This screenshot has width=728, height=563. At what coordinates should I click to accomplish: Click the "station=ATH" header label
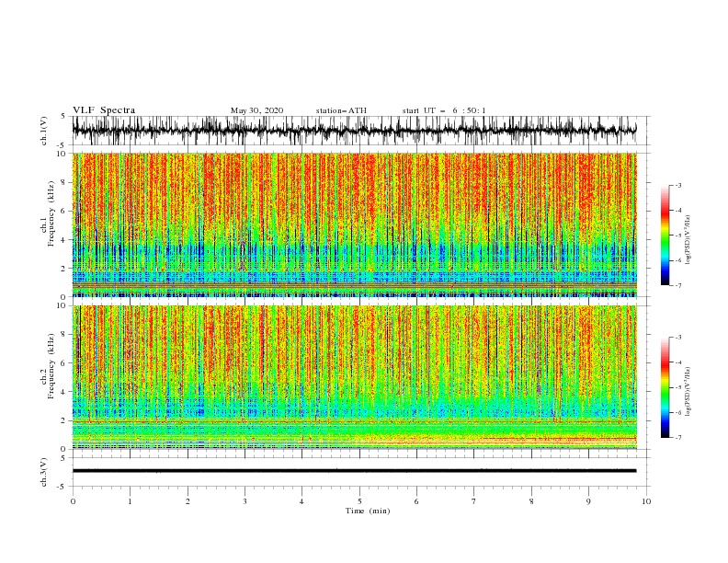341,110
